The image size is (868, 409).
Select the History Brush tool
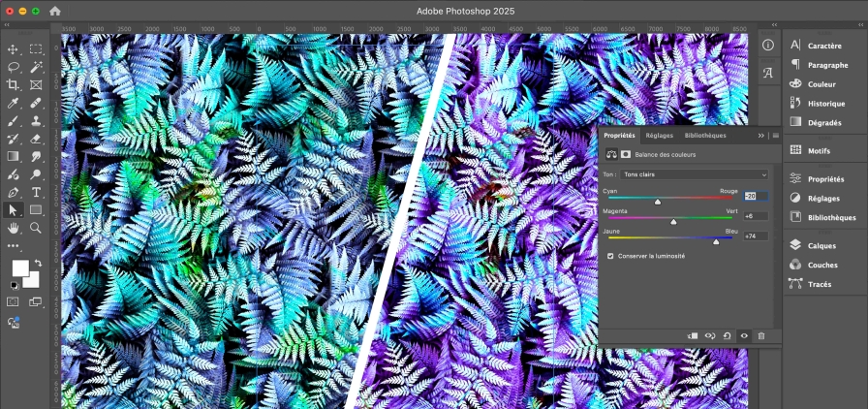coord(13,139)
